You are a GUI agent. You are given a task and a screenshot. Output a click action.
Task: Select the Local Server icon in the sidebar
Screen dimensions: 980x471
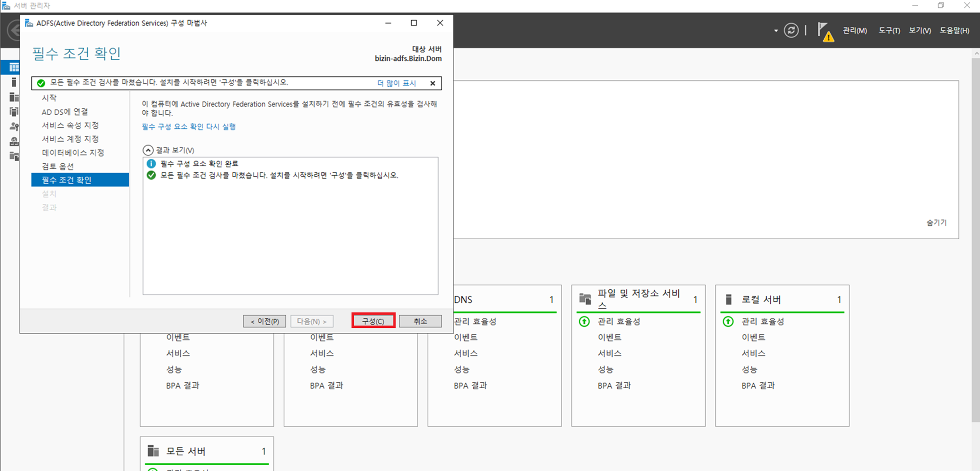(x=14, y=82)
